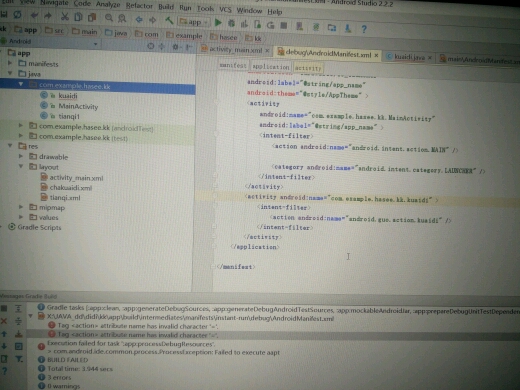
Task: Click the Find magnifier icon in toolbar
Action: 109,18
